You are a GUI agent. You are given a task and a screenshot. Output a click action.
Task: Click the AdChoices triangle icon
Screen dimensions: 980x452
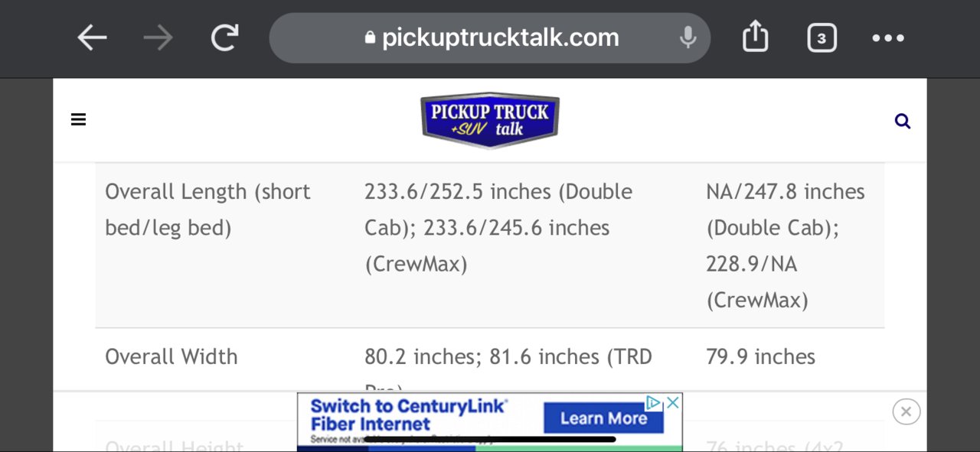click(x=653, y=402)
